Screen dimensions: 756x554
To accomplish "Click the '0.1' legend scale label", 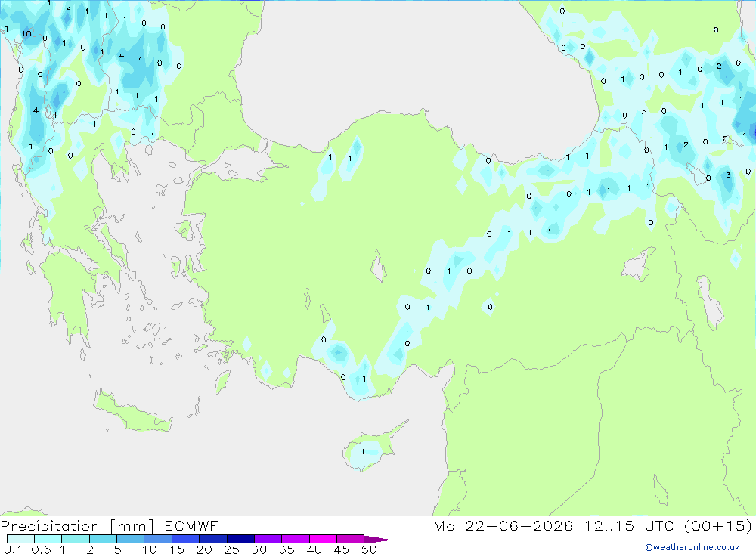I will (x=13, y=549).
